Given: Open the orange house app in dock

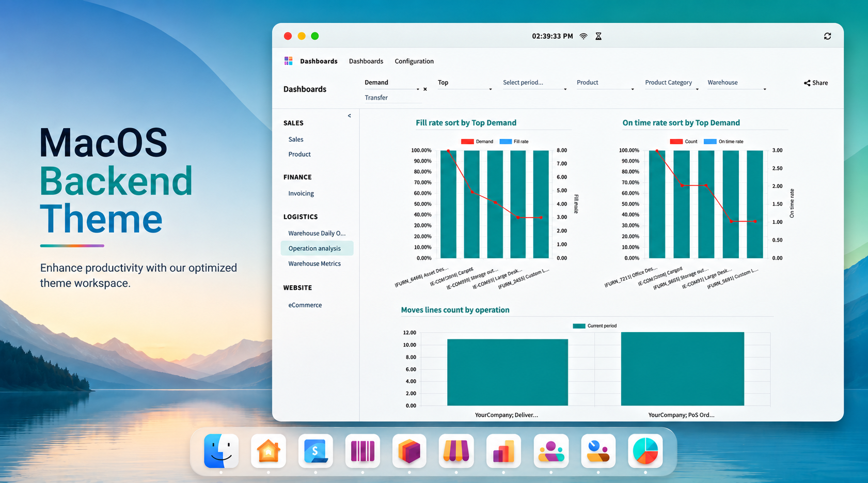Looking at the screenshot, I should point(268,451).
